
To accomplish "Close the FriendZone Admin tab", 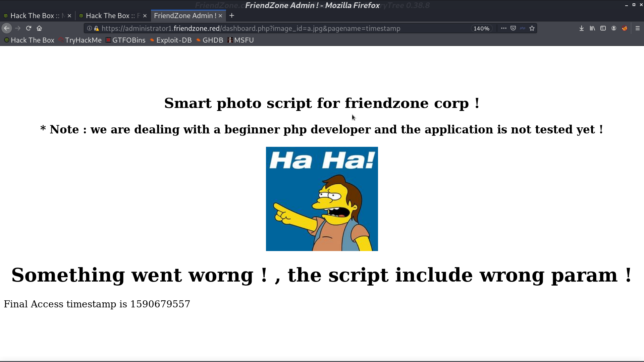I will pyautogui.click(x=220, y=16).
